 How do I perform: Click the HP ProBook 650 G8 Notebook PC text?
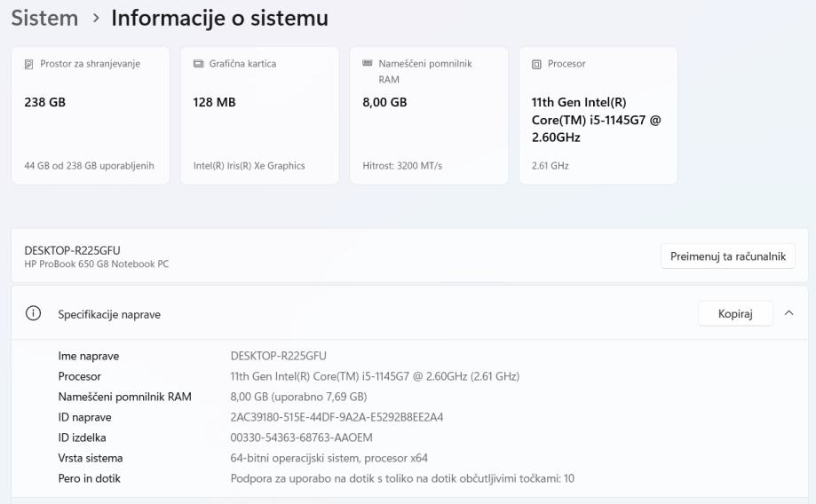(x=96, y=264)
